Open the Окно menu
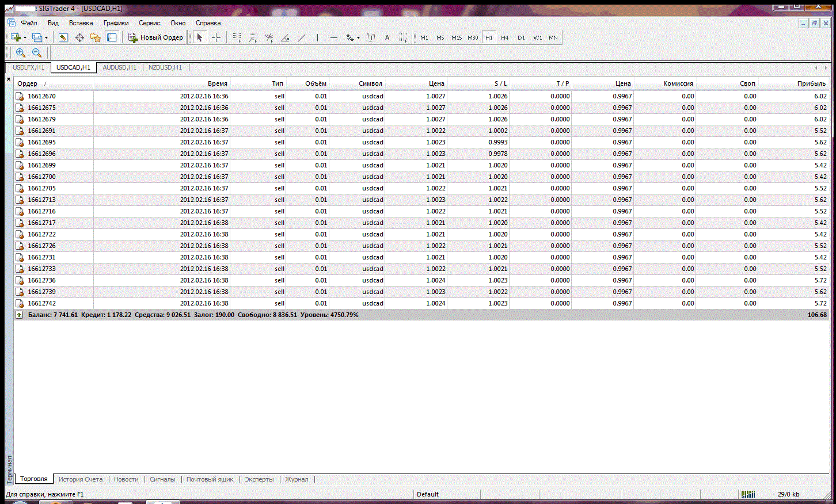Image resolution: width=836 pixels, height=504 pixels. click(178, 23)
